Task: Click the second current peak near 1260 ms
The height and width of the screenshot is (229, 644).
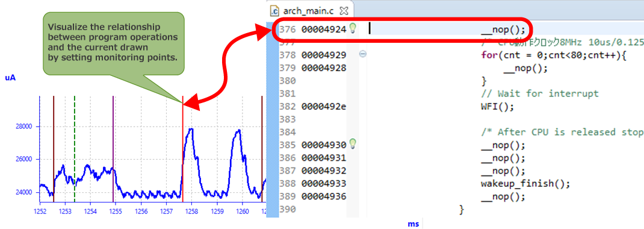Action: [x=238, y=131]
